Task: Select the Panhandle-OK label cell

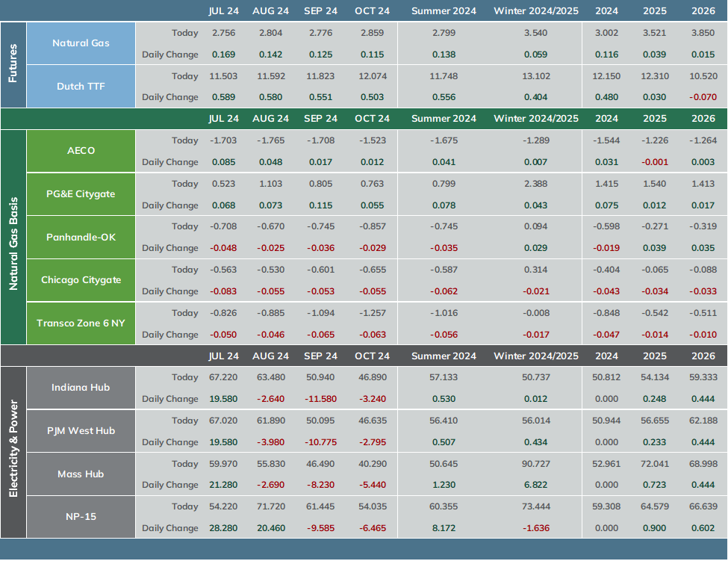Action: 81,238
